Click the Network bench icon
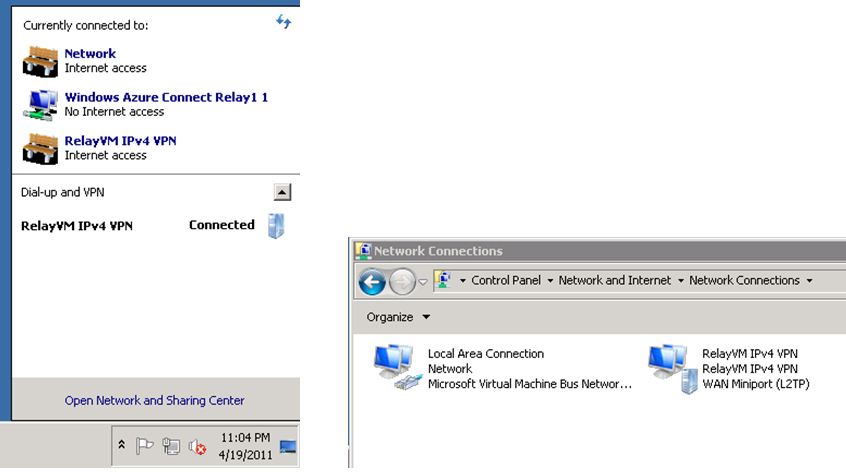The height and width of the screenshot is (476, 846). tap(40, 62)
